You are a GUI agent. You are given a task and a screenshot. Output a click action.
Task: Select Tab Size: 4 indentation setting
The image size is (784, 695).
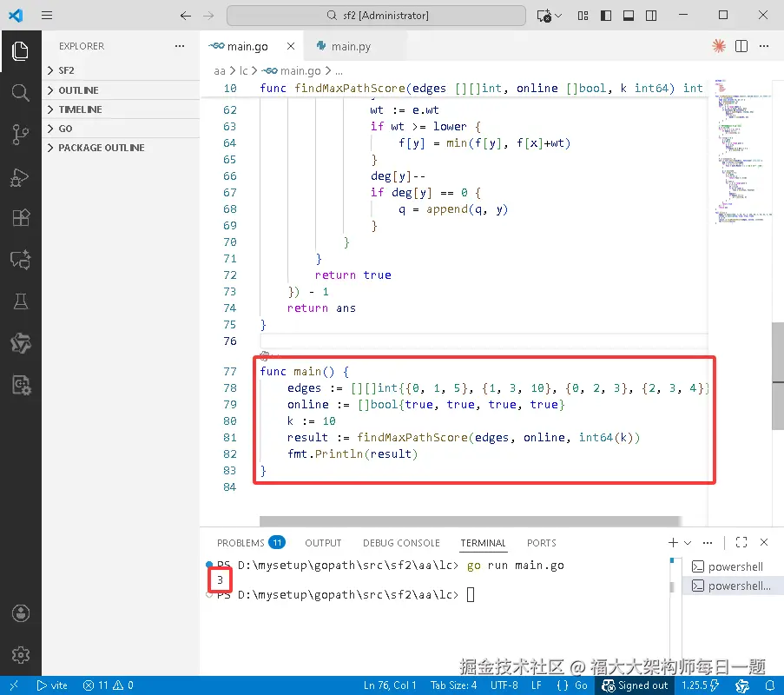click(x=453, y=685)
